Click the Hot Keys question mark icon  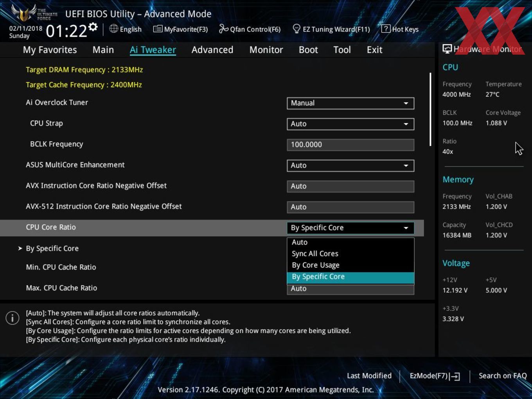click(386, 29)
